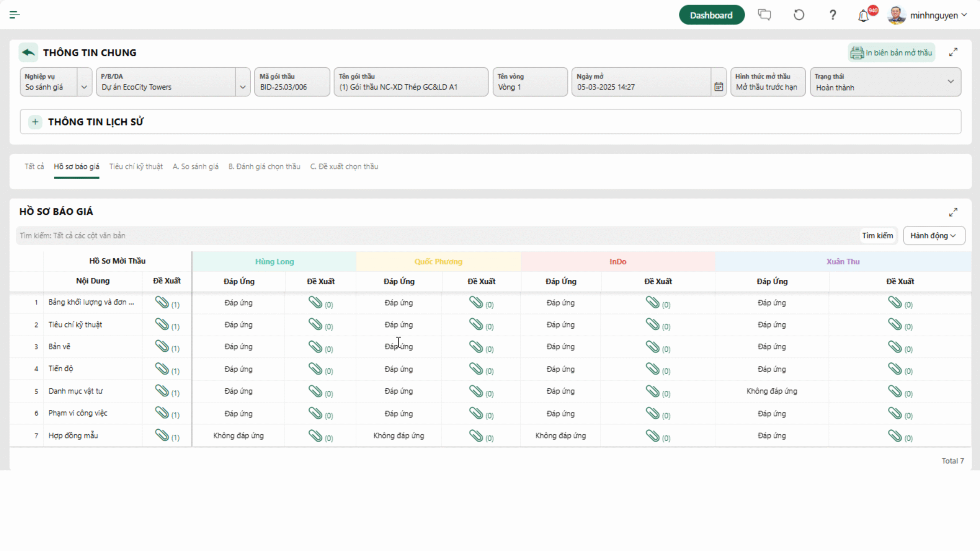Open the Nghiệp vụ dropdown
This screenshot has width=980, height=551.
84,87
